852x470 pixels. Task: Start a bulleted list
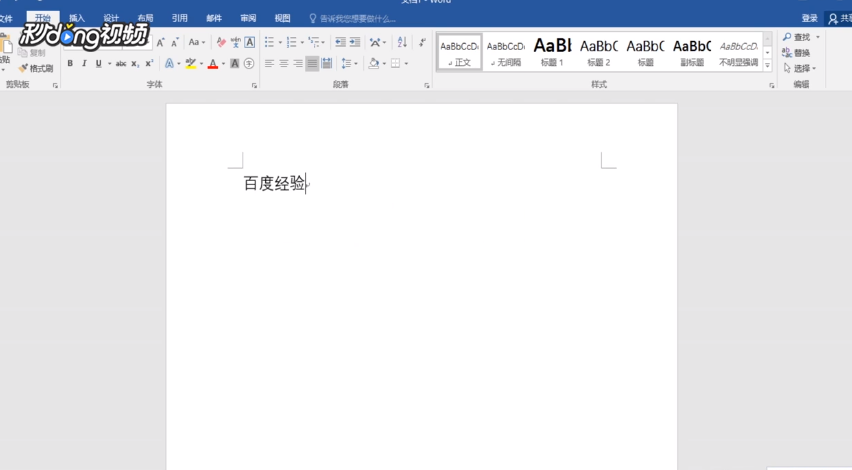(x=270, y=42)
